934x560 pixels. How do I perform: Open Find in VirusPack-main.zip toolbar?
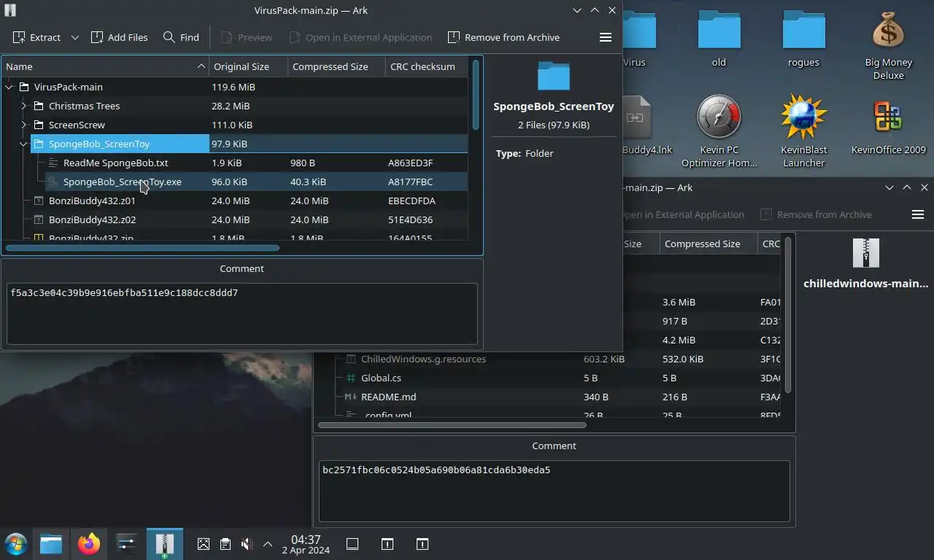(x=181, y=37)
